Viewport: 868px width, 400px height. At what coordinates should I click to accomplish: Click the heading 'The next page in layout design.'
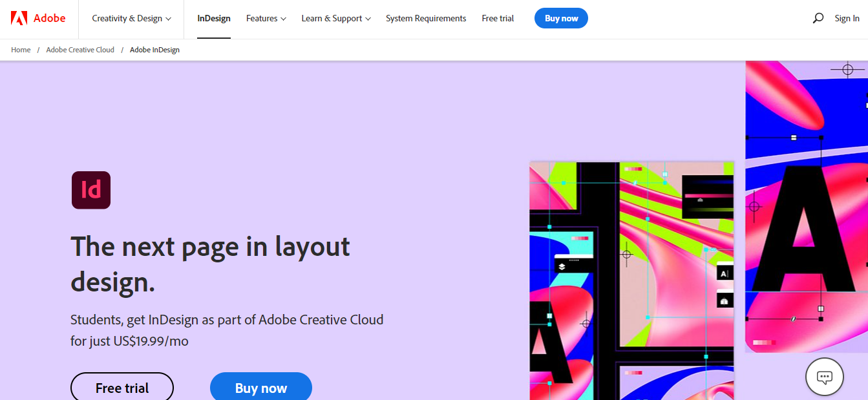(x=210, y=264)
